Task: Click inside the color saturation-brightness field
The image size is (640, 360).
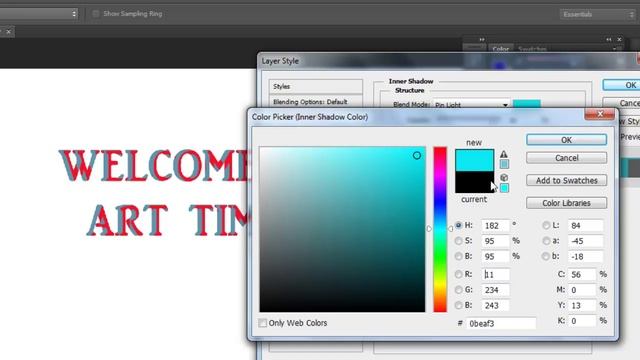Action: tap(342, 229)
